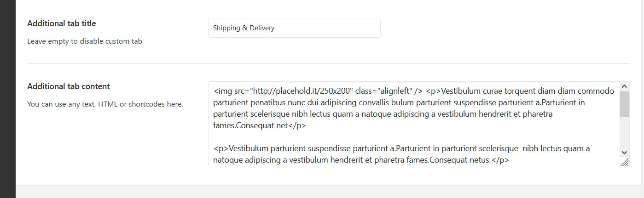This screenshot has height=198, width=644.
Task: Click the textarea scroll-down arrow
Action: 624,153
